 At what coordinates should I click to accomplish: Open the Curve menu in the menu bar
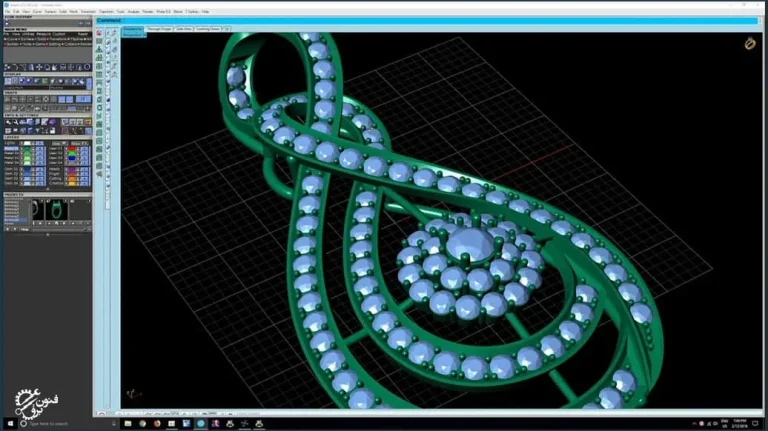[x=37, y=11]
